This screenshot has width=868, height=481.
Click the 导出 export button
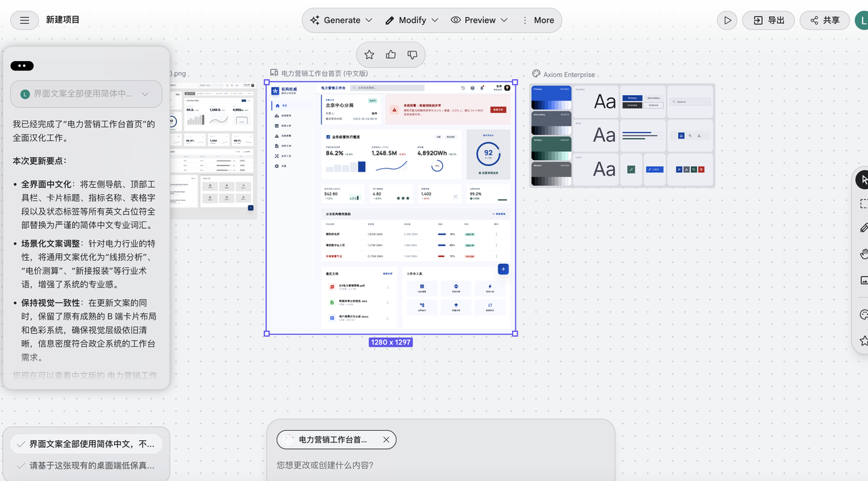[768, 20]
